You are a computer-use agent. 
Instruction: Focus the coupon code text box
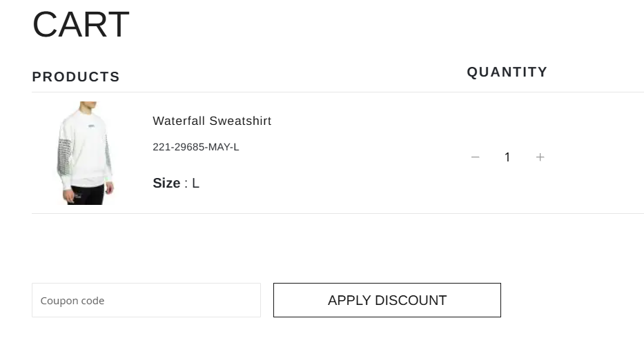pos(146,300)
